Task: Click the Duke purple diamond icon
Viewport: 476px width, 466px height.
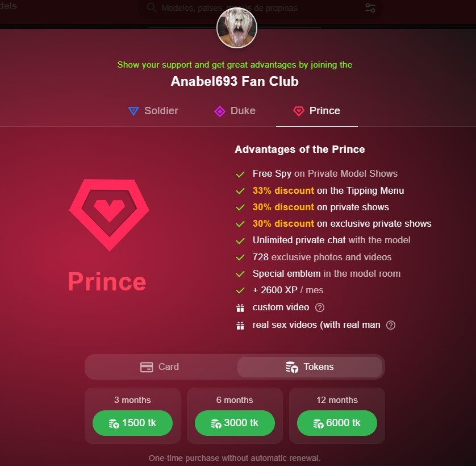Action: [x=220, y=111]
